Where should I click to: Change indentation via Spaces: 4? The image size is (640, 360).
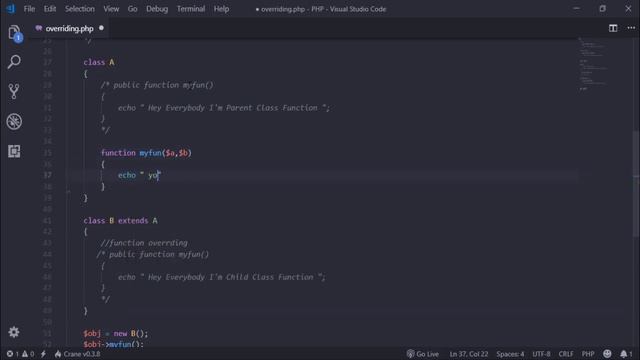coord(510,354)
